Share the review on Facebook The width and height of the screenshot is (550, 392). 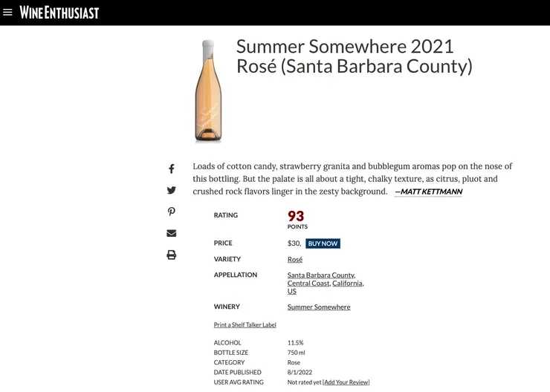tap(172, 169)
